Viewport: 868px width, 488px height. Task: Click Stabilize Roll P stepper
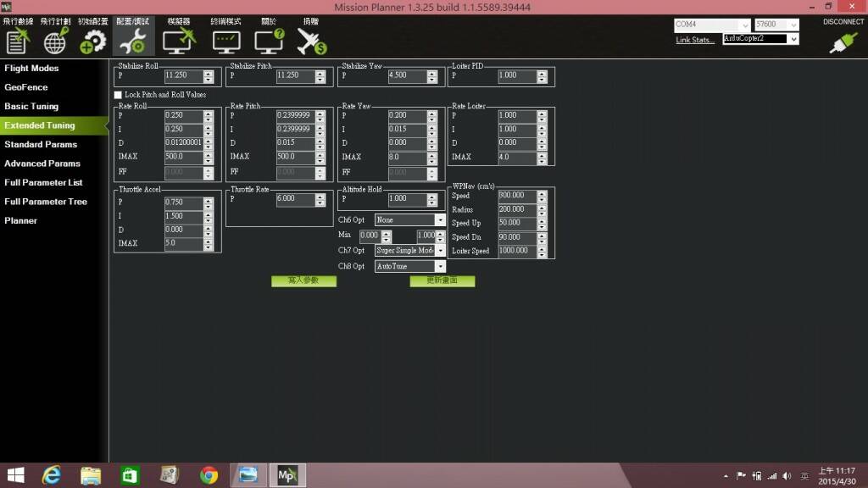pos(209,76)
